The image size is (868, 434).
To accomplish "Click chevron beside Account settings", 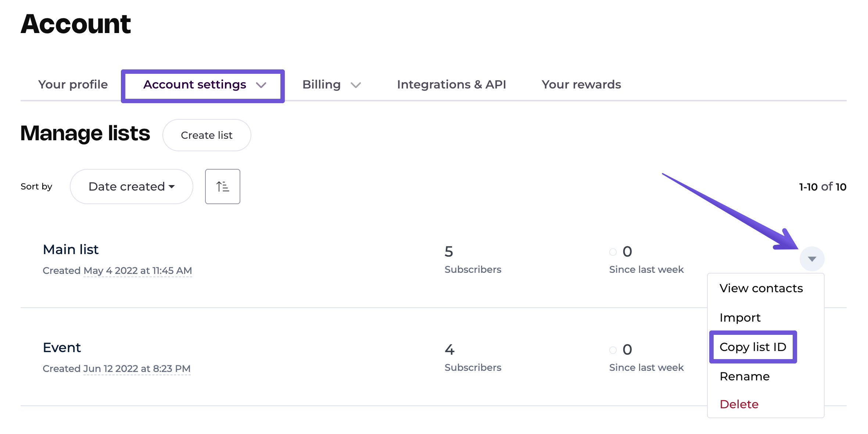I will point(261,85).
